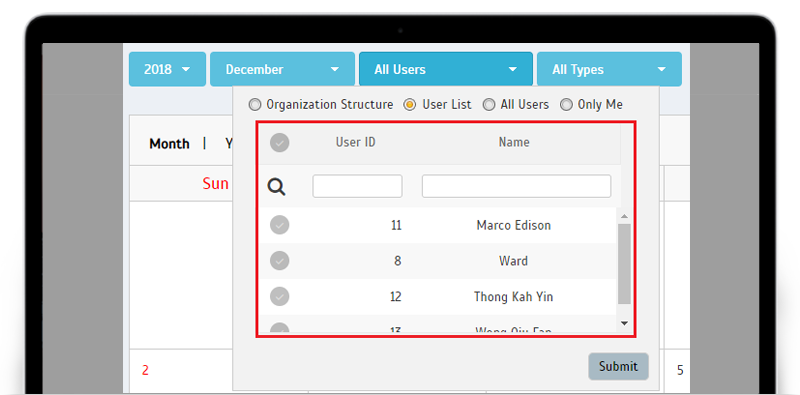Click the name Thong Kah Yin

coord(513,297)
